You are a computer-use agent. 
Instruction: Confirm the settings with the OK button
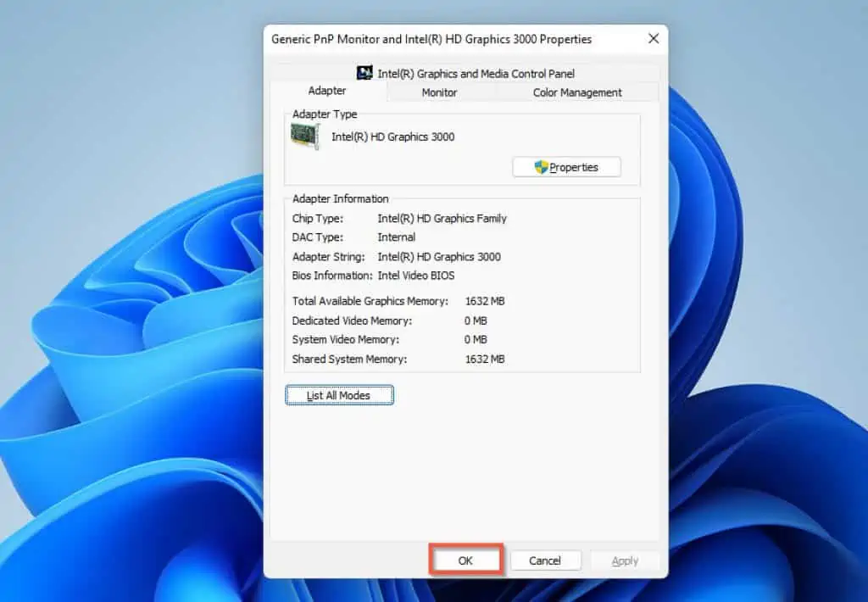465,560
